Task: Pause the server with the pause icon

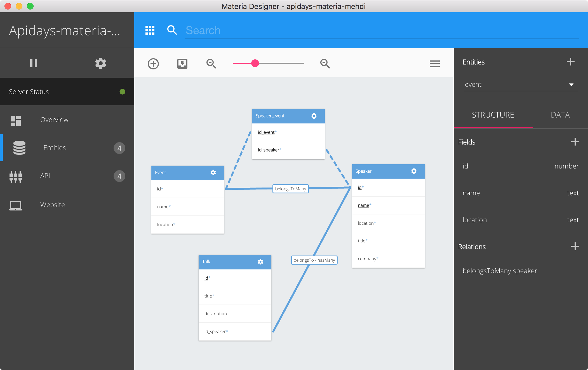Action: pyautogui.click(x=34, y=63)
